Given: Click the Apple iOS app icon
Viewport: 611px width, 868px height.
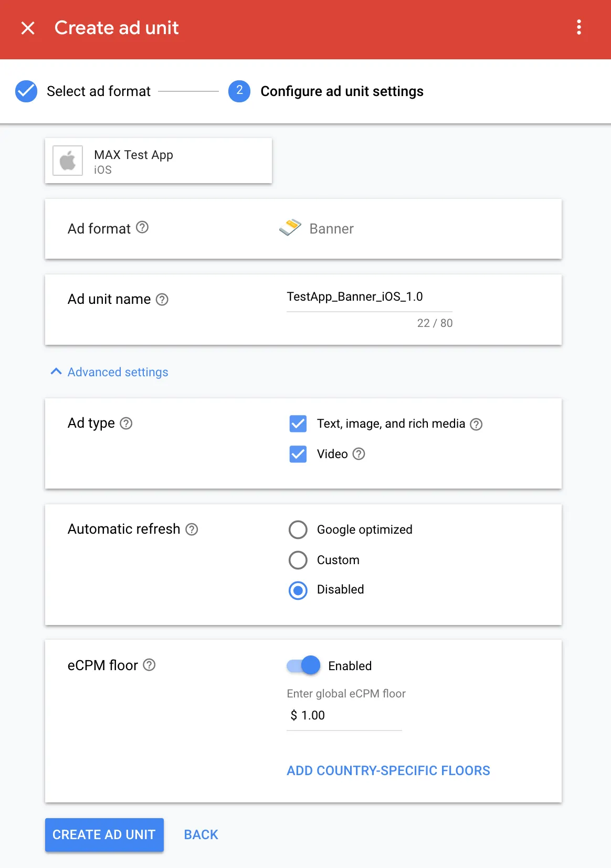Looking at the screenshot, I should pyautogui.click(x=67, y=161).
